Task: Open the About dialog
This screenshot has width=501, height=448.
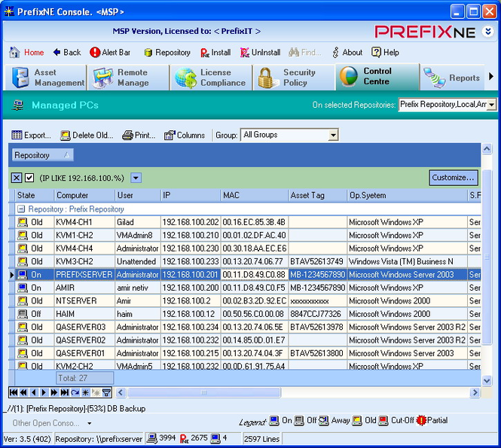Action: point(347,53)
